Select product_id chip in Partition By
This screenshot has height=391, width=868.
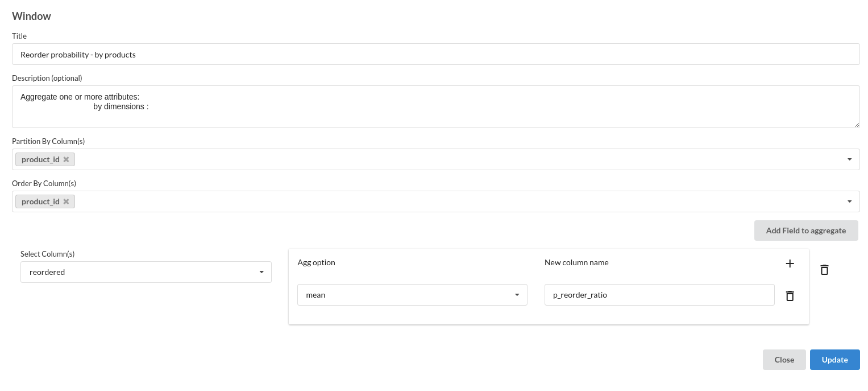40,159
